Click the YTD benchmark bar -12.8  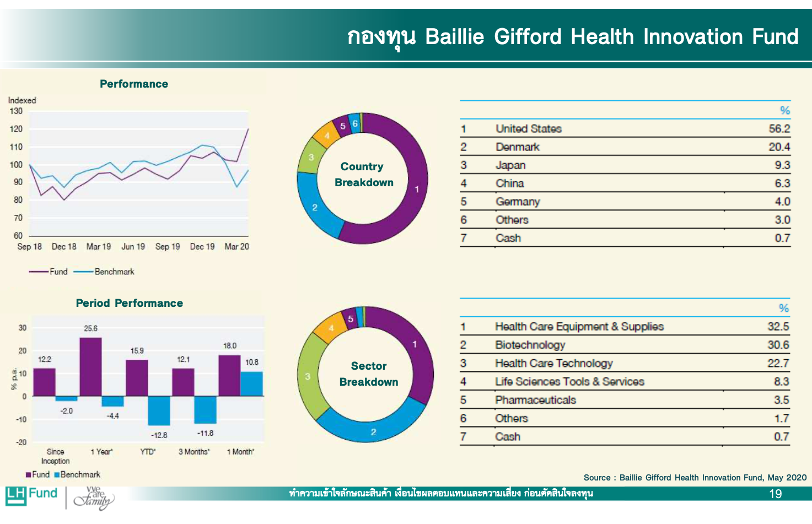click(x=159, y=410)
